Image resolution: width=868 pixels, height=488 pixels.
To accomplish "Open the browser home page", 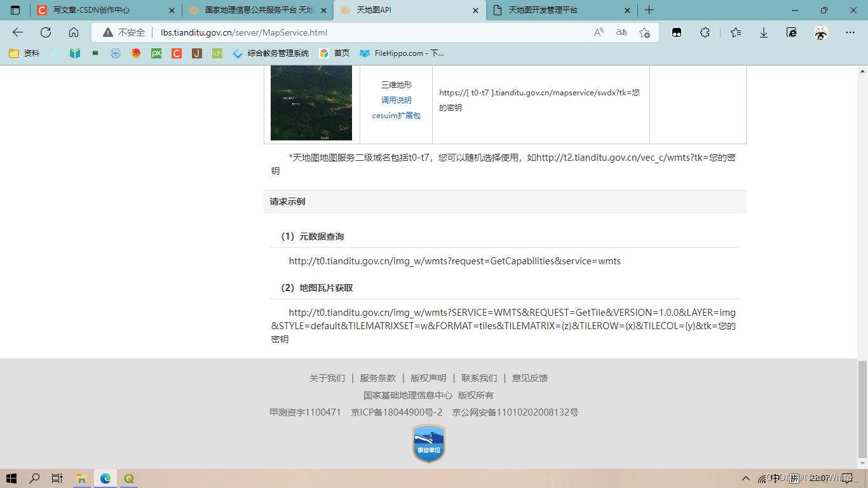I will 74,32.
